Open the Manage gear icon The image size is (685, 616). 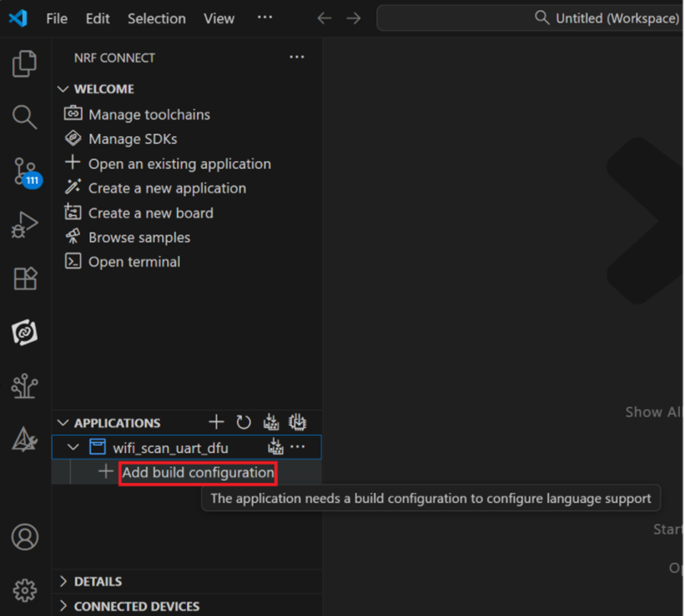[25, 590]
